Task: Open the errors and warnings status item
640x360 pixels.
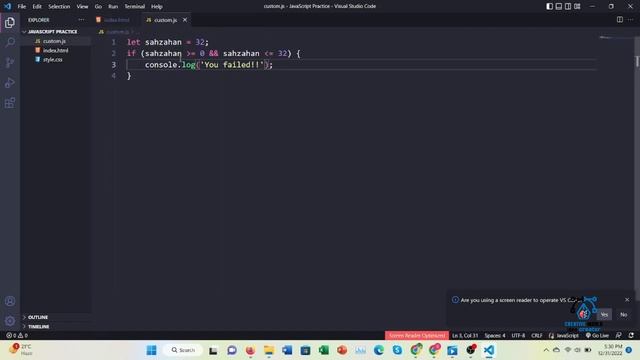Action: click(x=17, y=335)
